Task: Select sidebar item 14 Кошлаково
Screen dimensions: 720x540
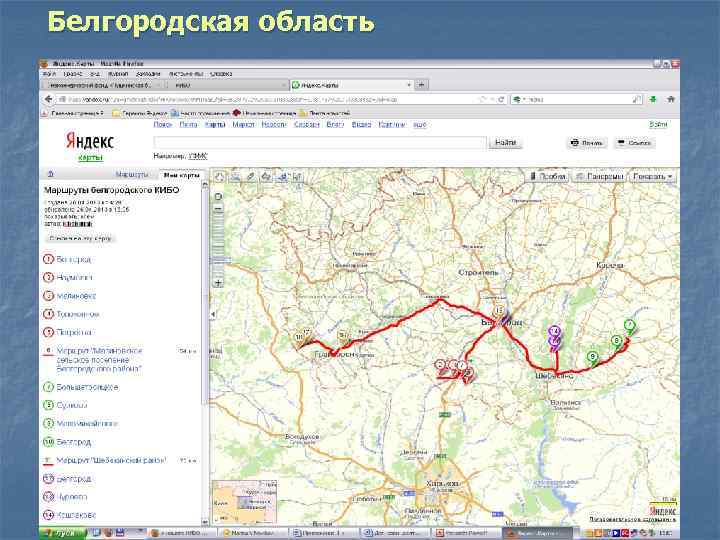Action: coord(70,515)
